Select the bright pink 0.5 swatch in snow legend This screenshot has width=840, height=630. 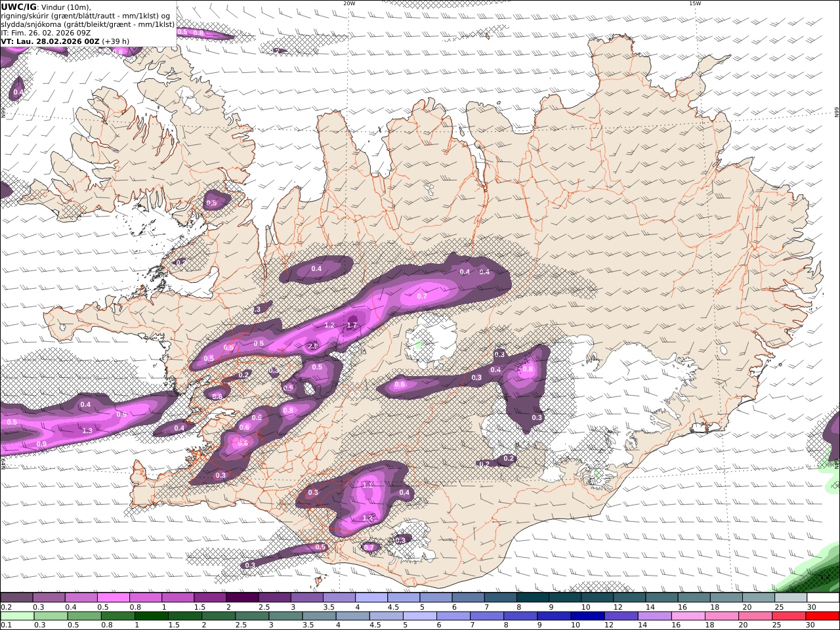[114, 597]
